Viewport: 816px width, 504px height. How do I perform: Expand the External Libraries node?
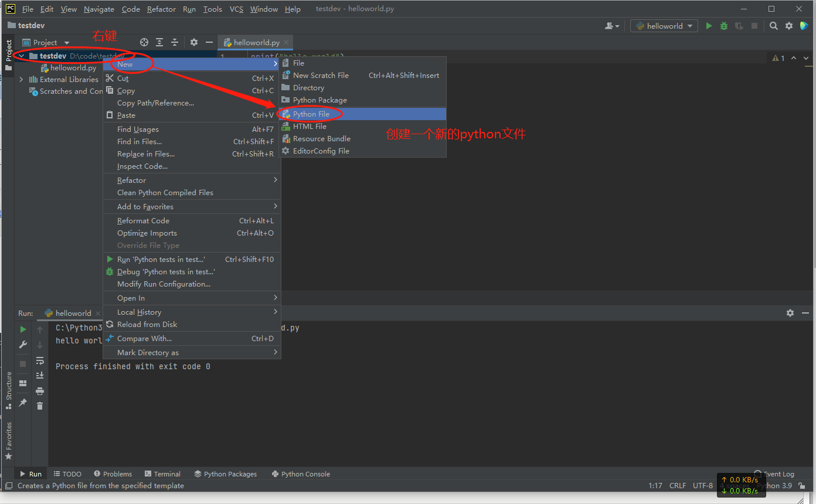[x=22, y=79]
